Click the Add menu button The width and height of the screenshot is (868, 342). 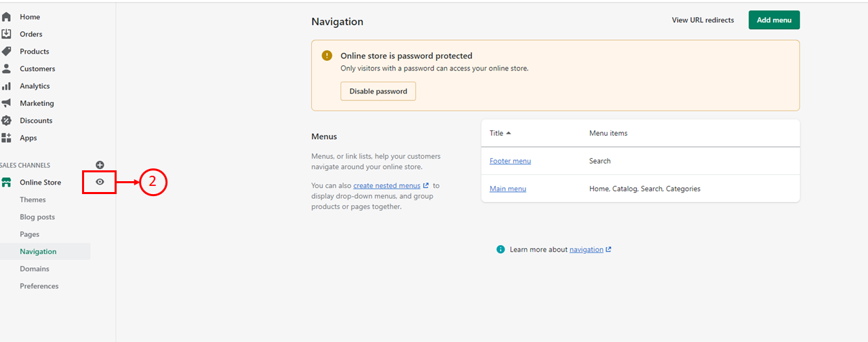[774, 20]
